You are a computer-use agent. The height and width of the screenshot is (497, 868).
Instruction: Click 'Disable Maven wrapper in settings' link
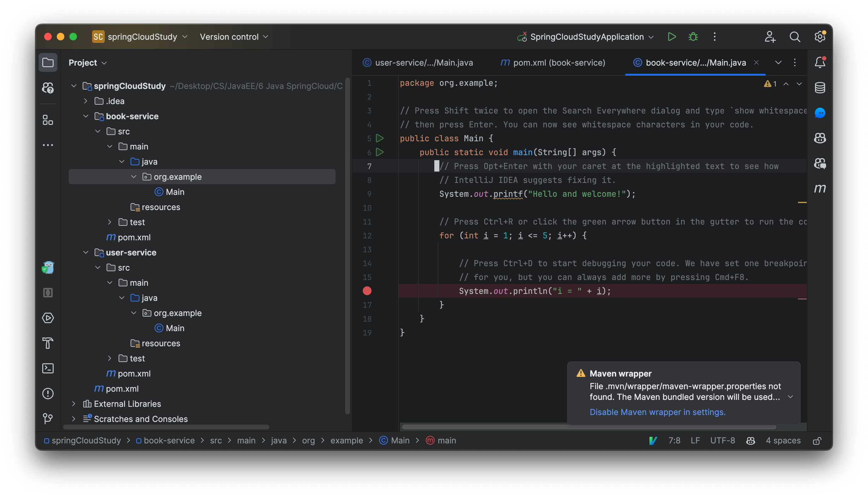(x=657, y=412)
